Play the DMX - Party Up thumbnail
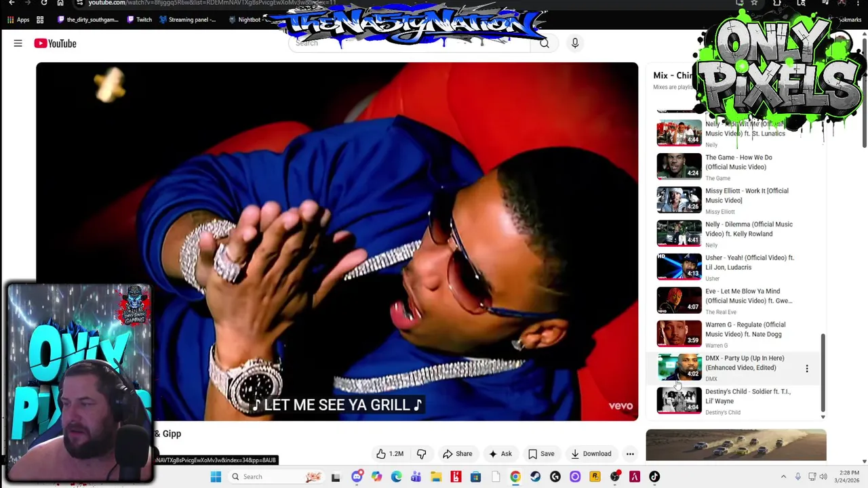This screenshot has height=488, width=868. point(679,367)
